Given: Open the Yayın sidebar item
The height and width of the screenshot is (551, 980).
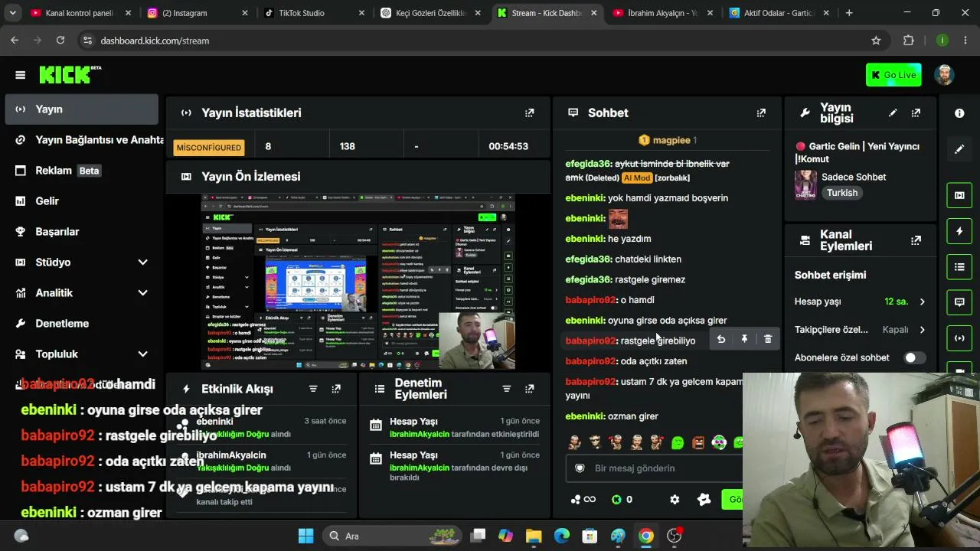Looking at the screenshot, I should tap(81, 109).
